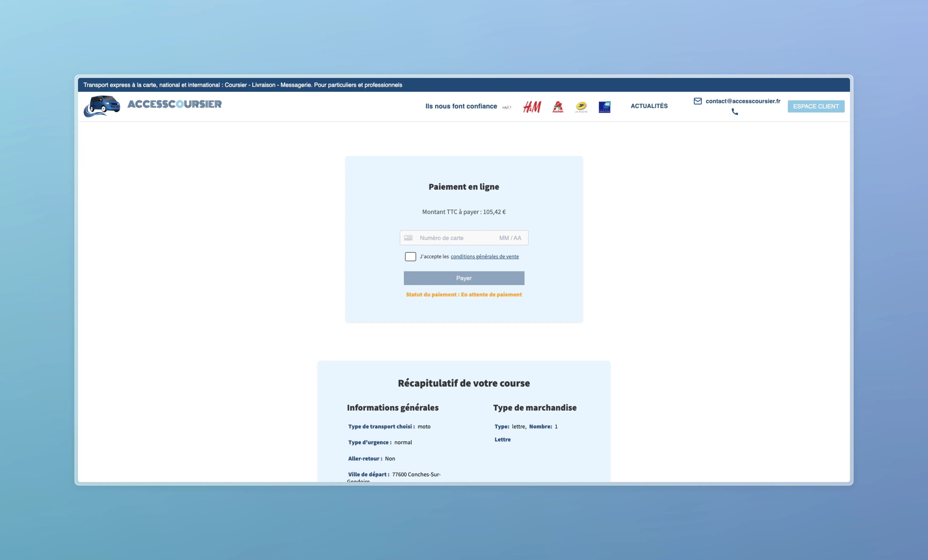Open the ACTUALITÉS menu item
928x560 pixels.
tap(649, 106)
